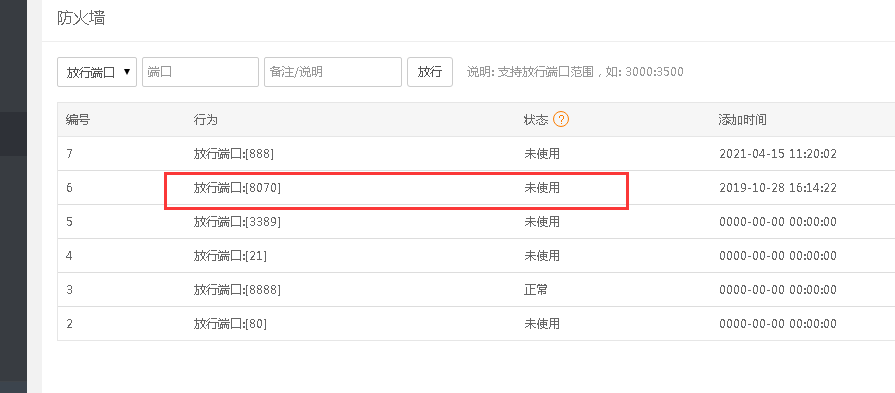
Task: Focus the 端口 input field
Action: click(200, 72)
